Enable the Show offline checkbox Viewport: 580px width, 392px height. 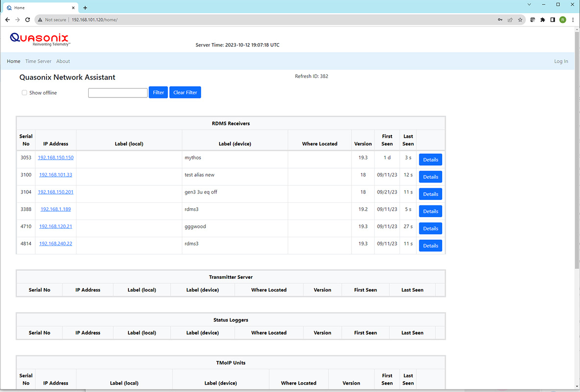click(25, 93)
